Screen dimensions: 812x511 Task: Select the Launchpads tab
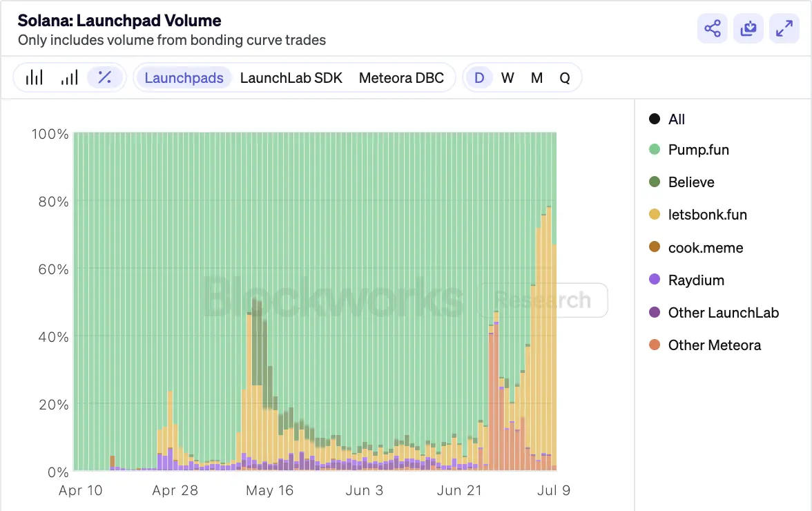(x=183, y=77)
